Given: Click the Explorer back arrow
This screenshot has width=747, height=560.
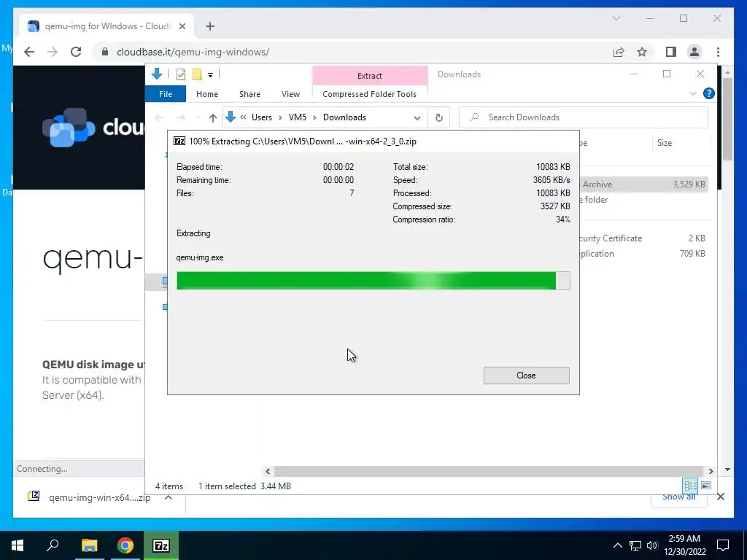Looking at the screenshot, I should [x=160, y=117].
